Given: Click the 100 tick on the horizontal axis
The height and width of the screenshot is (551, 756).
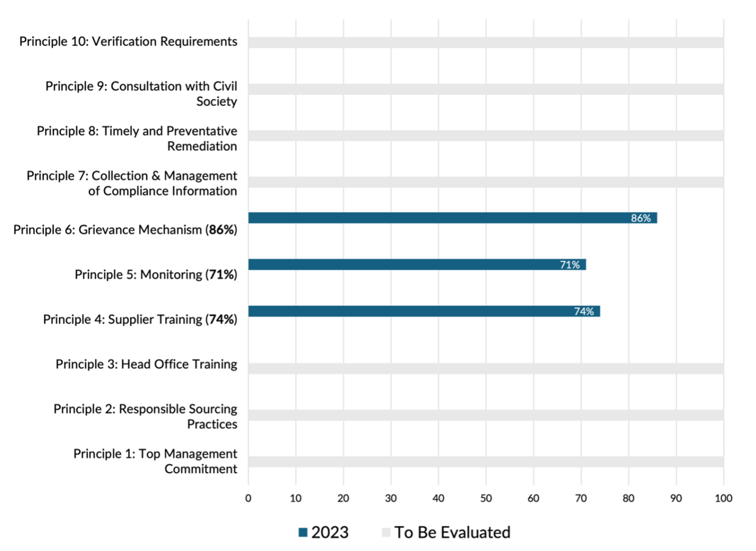Looking at the screenshot, I should (723, 498).
